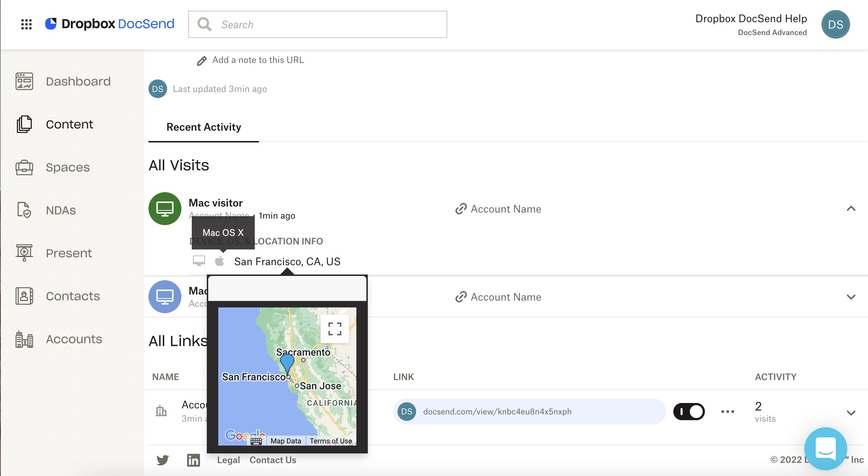Open the LinkedIn footer link
Image resolution: width=868 pixels, height=476 pixels.
[194, 460]
